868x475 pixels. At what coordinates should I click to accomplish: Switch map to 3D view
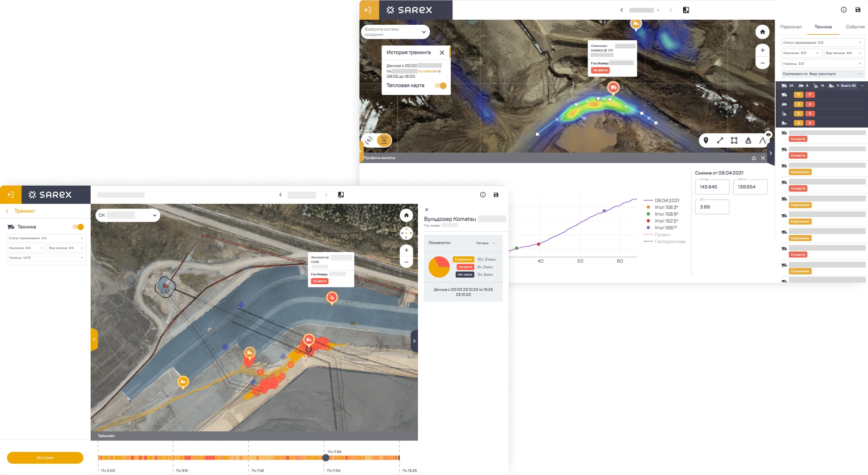[x=369, y=140]
